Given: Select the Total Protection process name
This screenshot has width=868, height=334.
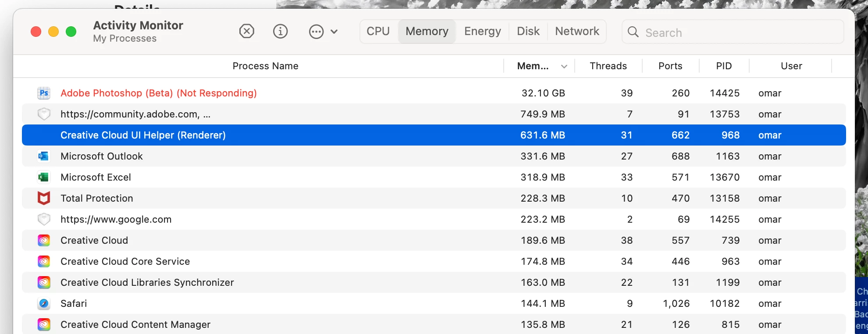Looking at the screenshot, I should point(96,199).
